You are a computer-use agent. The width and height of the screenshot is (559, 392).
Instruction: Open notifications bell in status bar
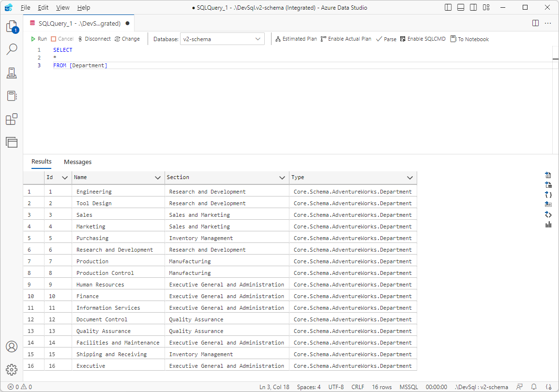[534, 387]
